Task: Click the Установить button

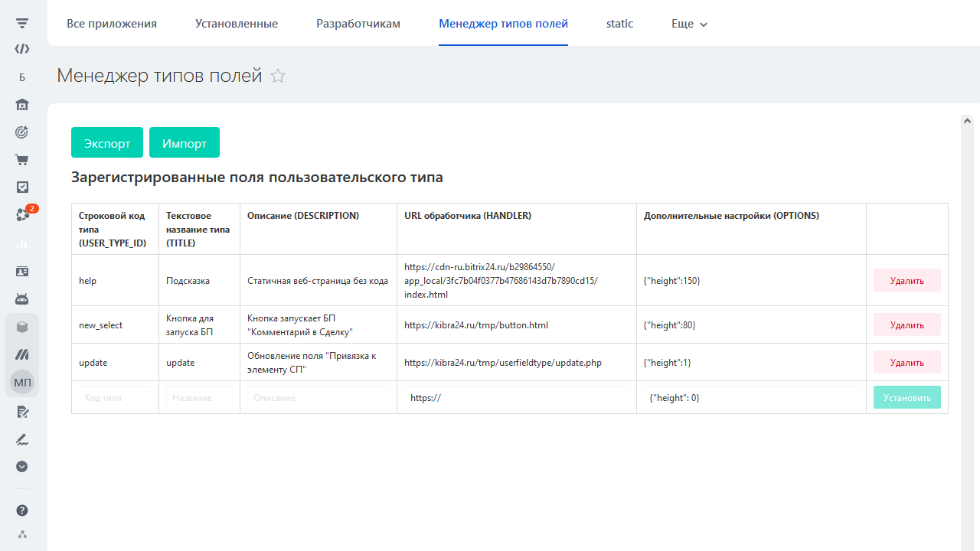Action: coord(906,398)
